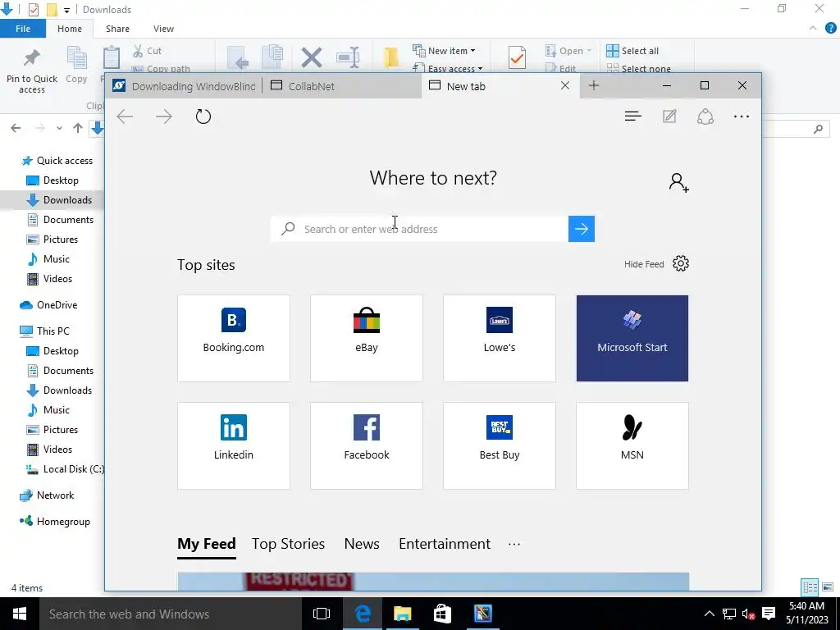Open Make a Web Note in Edge
This screenshot has height=630, width=840.
(669, 116)
